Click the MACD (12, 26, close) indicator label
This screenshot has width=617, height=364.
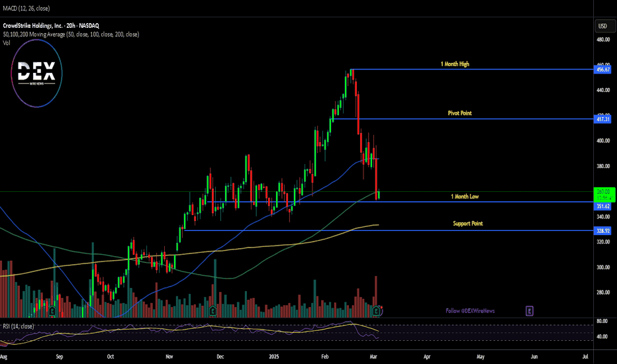pos(26,8)
